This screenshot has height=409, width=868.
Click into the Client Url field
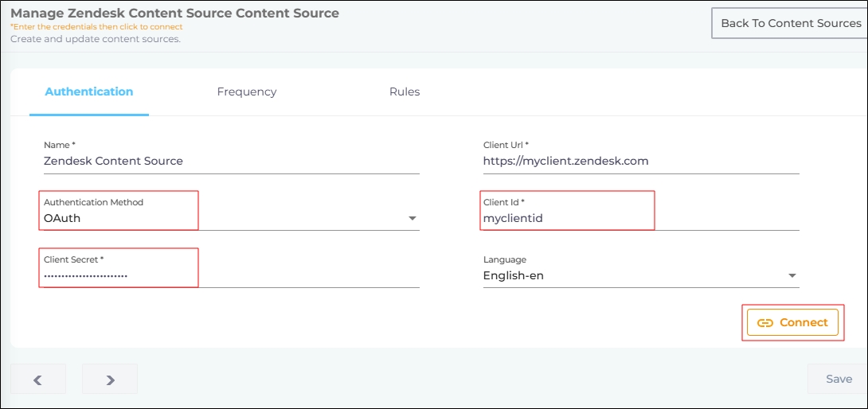tap(640, 161)
